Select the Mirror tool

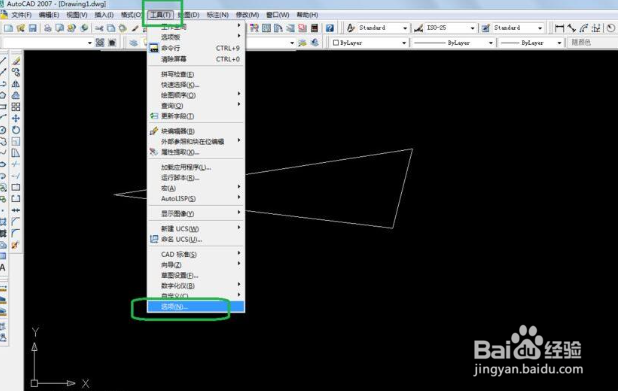16,84
